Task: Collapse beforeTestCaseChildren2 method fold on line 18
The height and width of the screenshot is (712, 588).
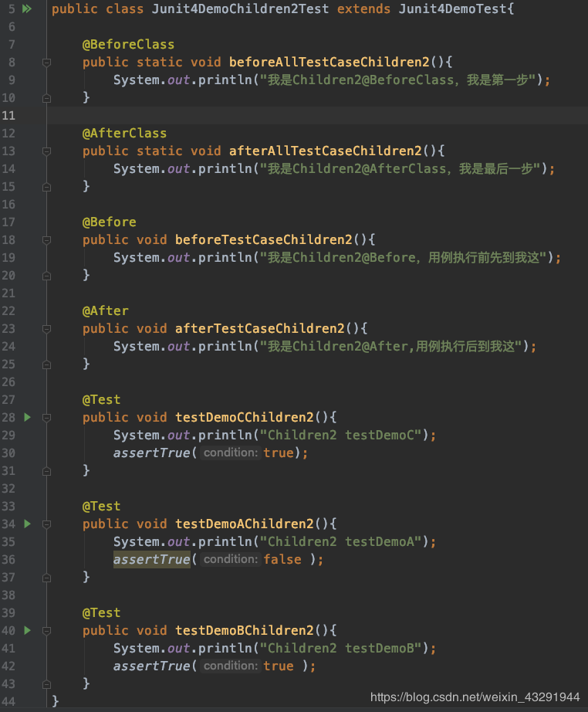Action: point(46,239)
